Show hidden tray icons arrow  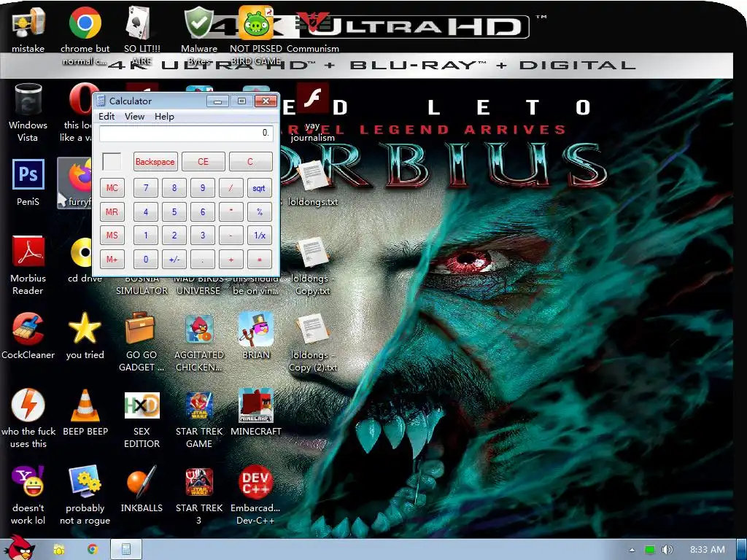(632, 550)
